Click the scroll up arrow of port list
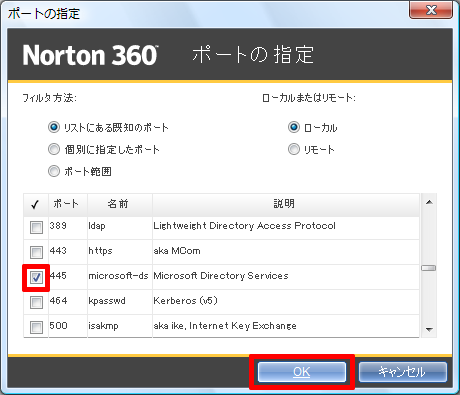 [429, 202]
